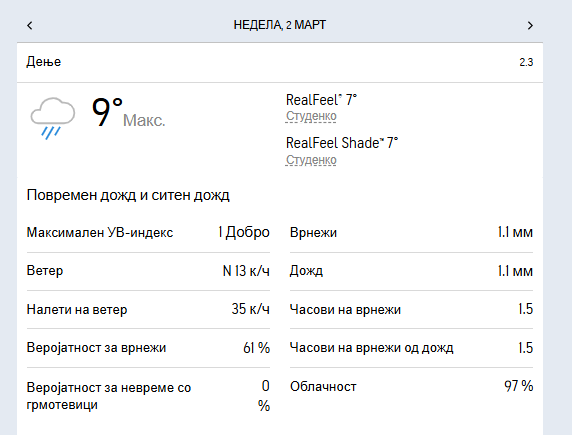Click the RealFeel 7° text
Screen dimensions: 572x435
pyautogui.click(x=321, y=100)
